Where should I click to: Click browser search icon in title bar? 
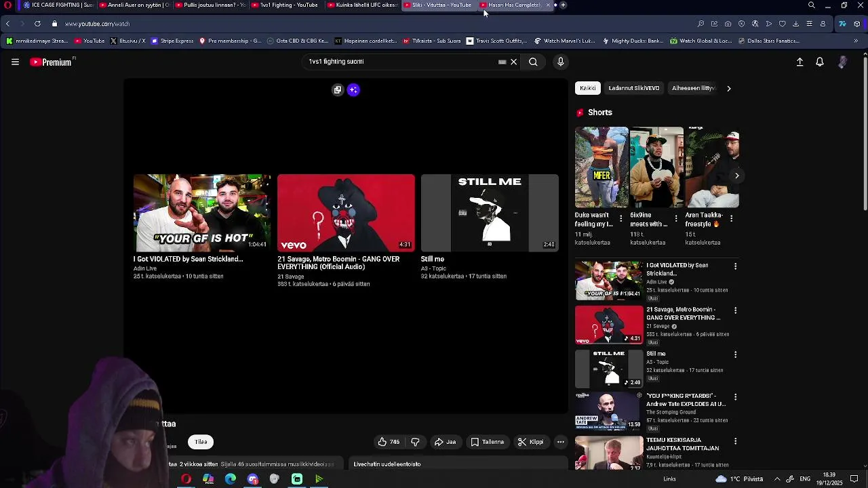coord(811,5)
